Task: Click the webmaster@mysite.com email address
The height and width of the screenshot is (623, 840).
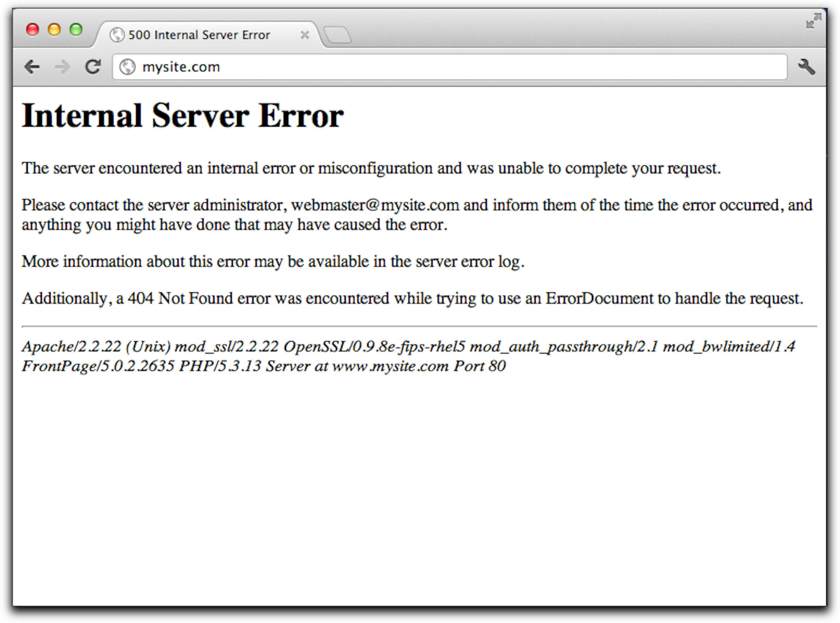Action: click(x=373, y=205)
